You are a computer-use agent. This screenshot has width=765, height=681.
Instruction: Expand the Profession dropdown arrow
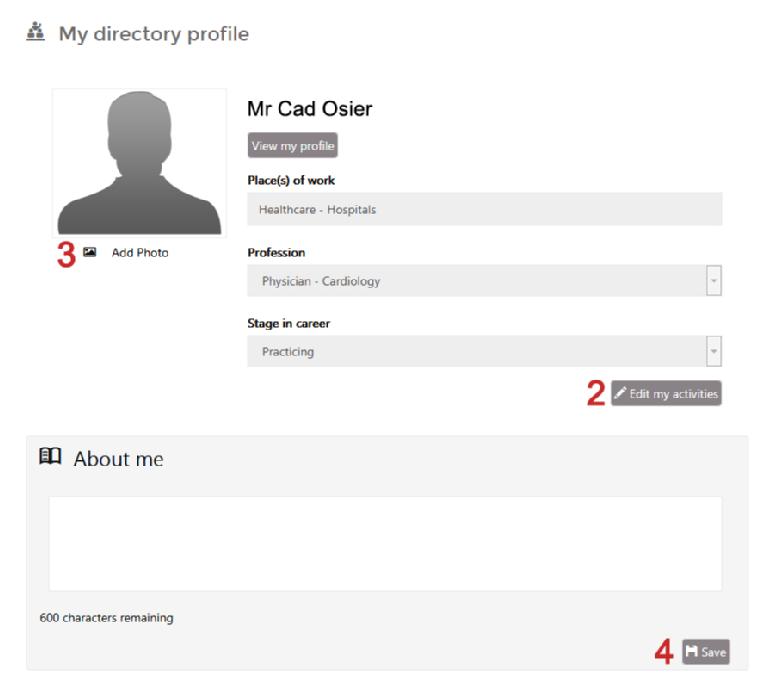tap(714, 281)
